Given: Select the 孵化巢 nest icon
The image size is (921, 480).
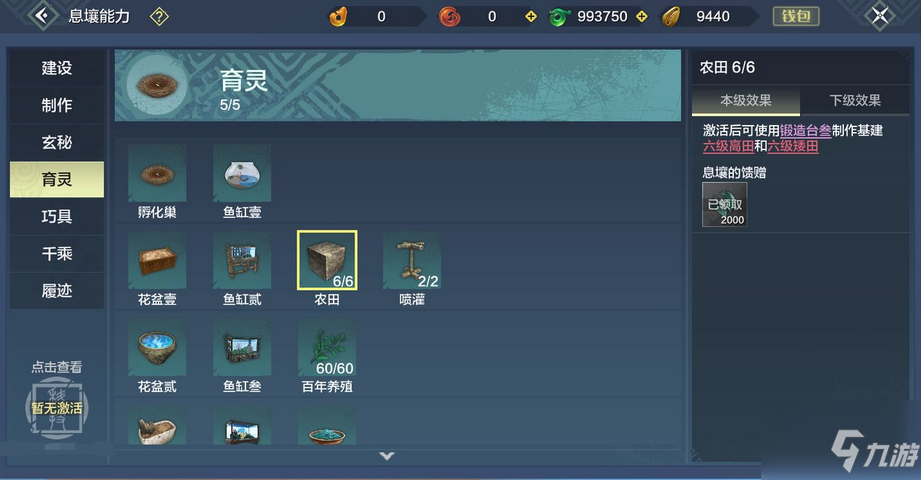Looking at the screenshot, I should (157, 173).
